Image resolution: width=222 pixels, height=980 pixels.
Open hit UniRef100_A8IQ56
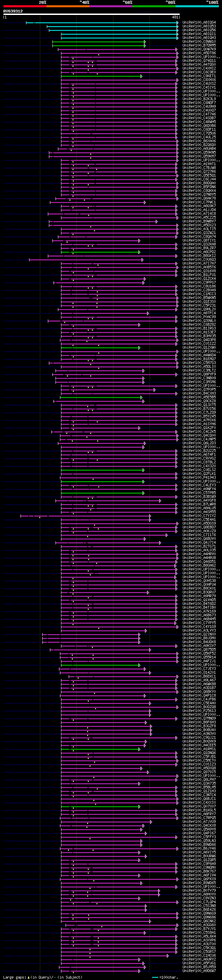pos(199,30)
